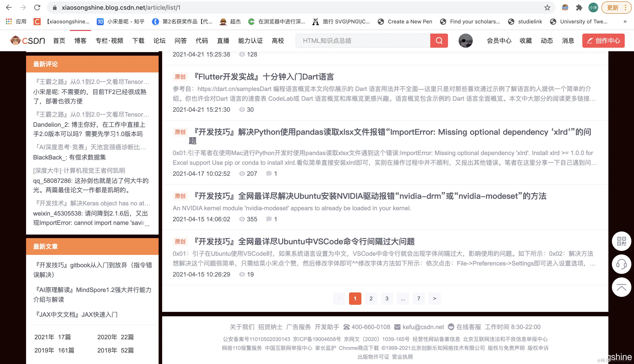The image size is (634, 364).
Task: Open the 2019年 161篇 archive link
Action: point(54,350)
